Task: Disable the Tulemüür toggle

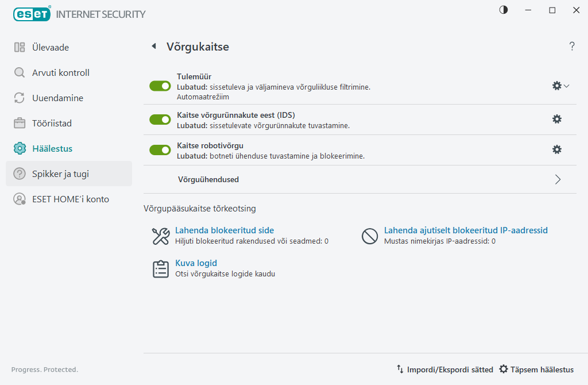Action: [160, 86]
